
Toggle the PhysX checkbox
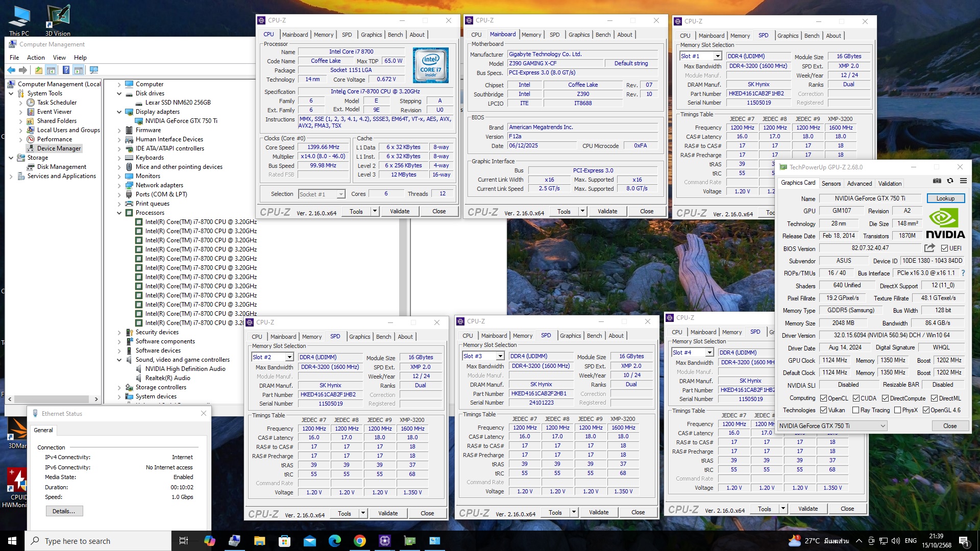coord(897,410)
